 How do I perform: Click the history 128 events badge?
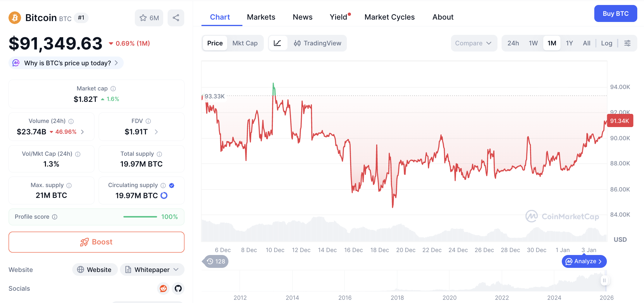tap(216, 261)
